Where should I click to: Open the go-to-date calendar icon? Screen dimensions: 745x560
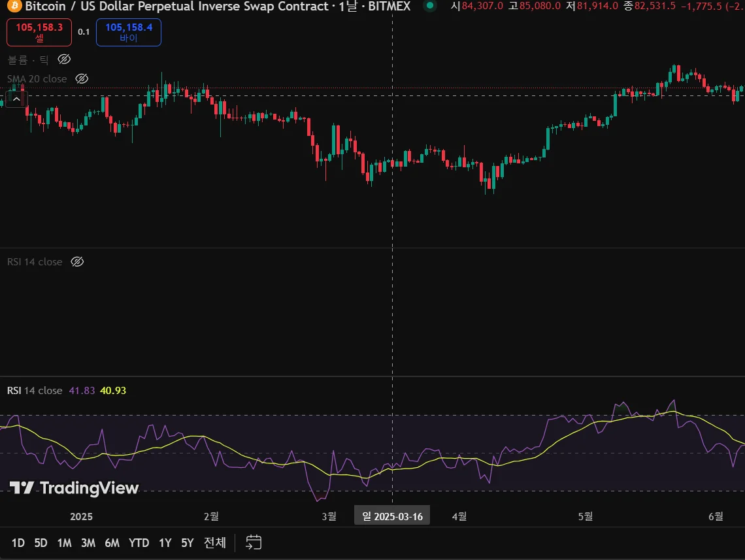click(254, 542)
